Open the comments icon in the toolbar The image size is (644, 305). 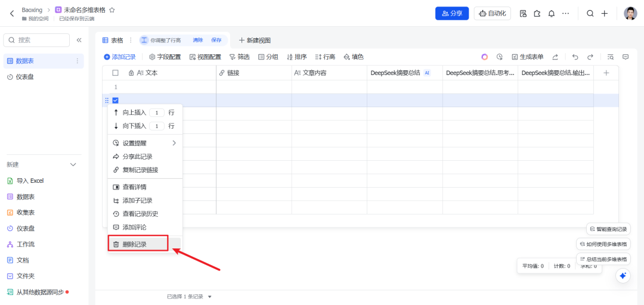coord(626,57)
